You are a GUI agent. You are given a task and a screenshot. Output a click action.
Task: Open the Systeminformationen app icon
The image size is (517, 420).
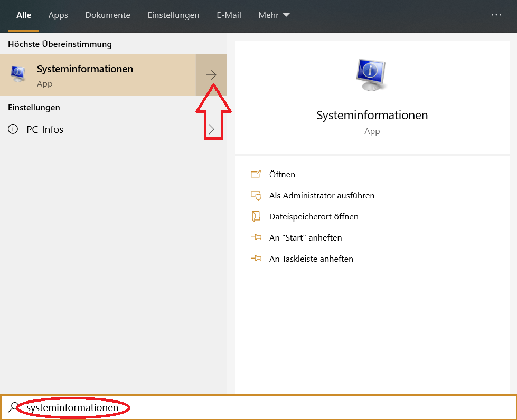(17, 74)
